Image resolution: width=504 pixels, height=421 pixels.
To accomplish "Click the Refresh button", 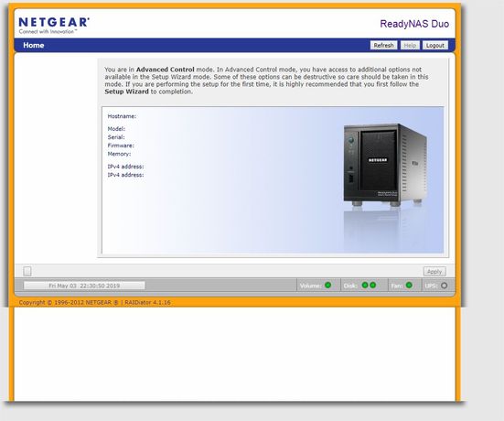I will pos(383,46).
